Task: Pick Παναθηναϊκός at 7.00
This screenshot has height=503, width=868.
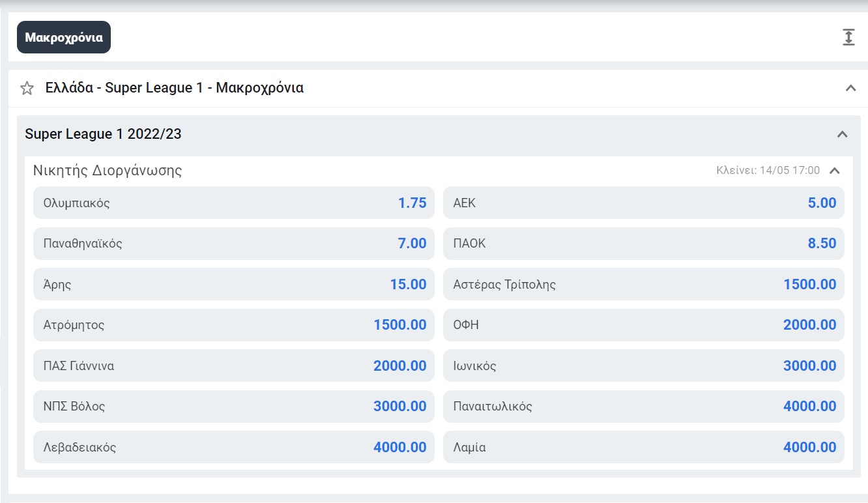Action: coord(234,244)
